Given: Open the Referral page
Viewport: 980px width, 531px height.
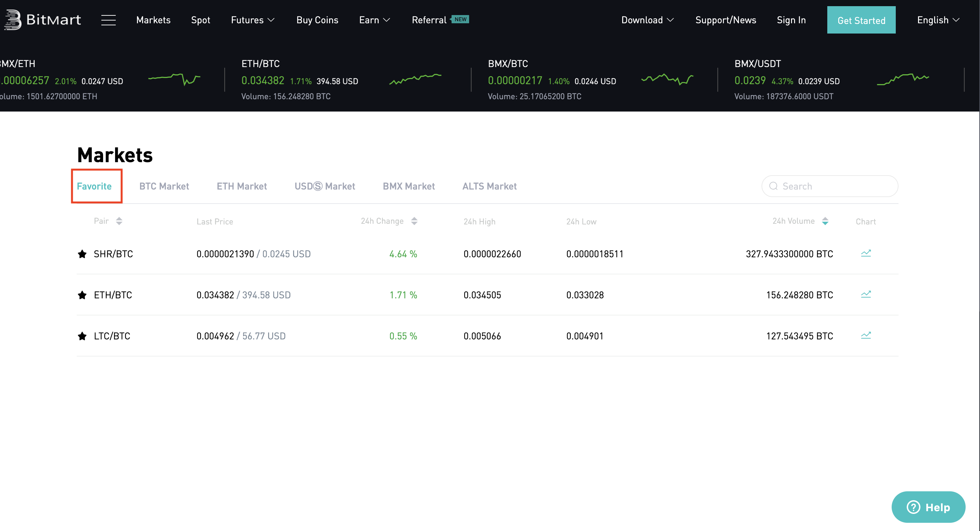Looking at the screenshot, I should pyautogui.click(x=429, y=20).
